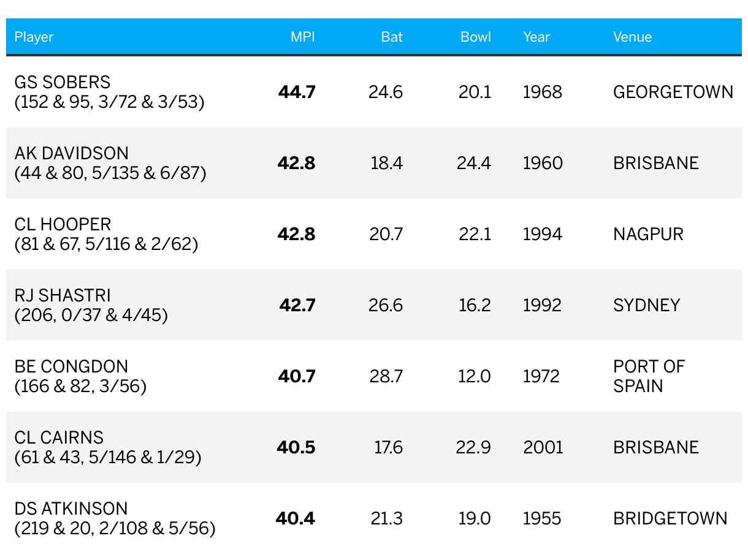The height and width of the screenshot is (560, 748).
Task: Click the Bat column header
Action: tap(392, 37)
